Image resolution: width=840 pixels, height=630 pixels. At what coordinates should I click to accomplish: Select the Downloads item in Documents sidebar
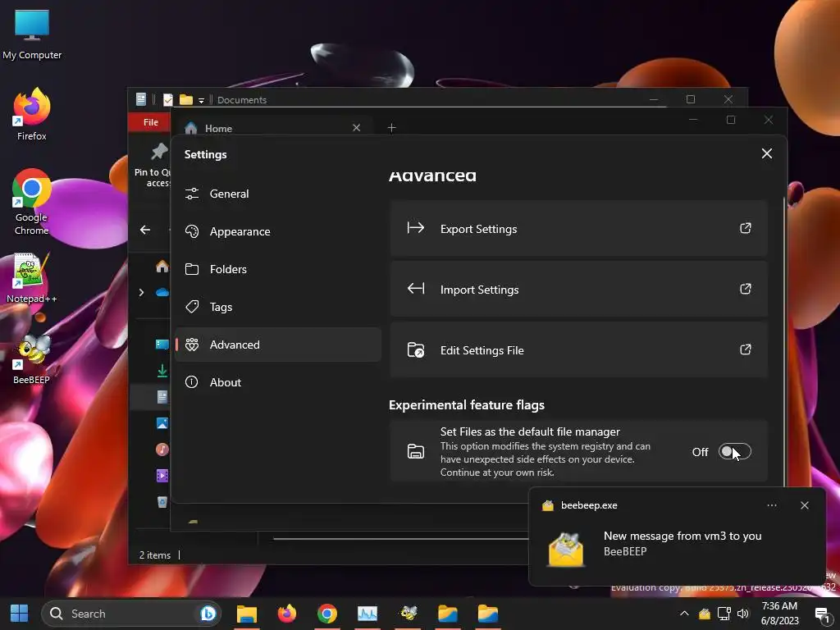162,371
